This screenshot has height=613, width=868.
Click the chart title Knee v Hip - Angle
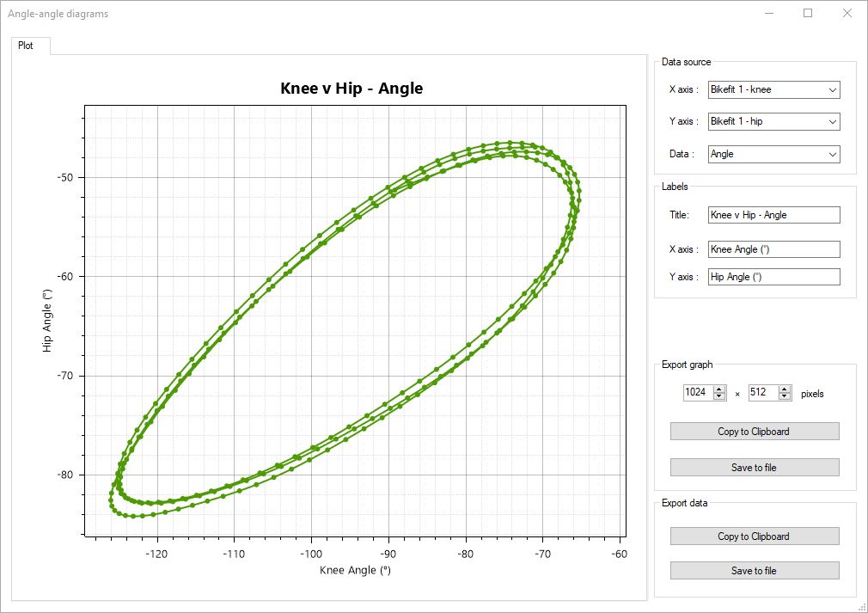coord(351,89)
